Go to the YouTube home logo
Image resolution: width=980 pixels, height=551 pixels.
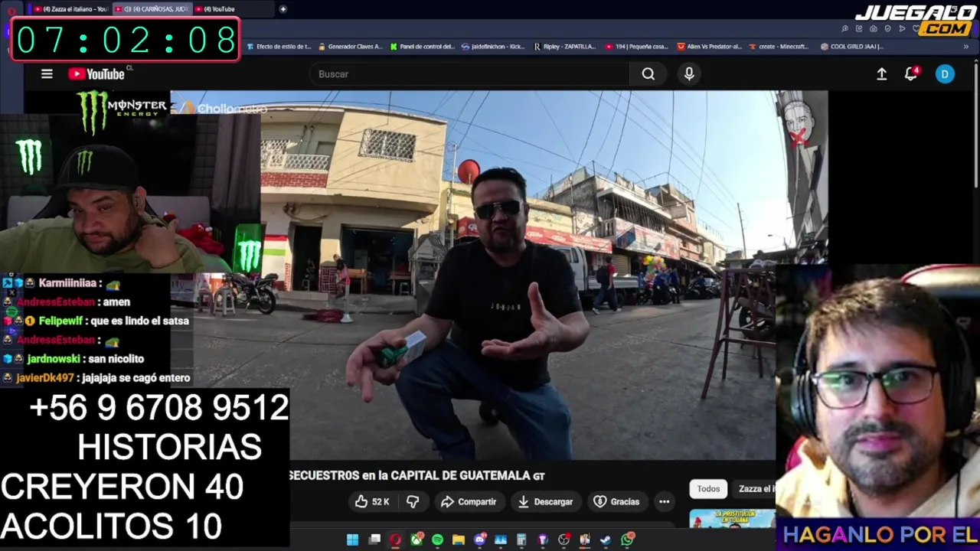[x=96, y=74]
